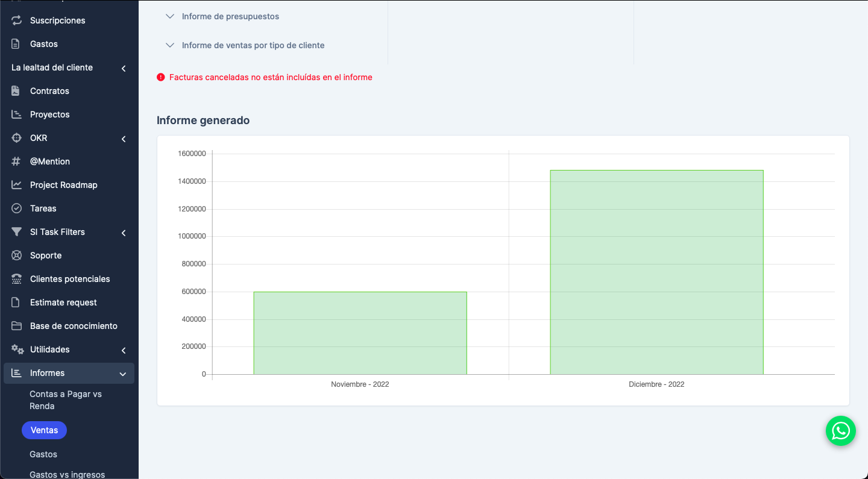Click the Suscripciones refresh icon

pos(16,20)
